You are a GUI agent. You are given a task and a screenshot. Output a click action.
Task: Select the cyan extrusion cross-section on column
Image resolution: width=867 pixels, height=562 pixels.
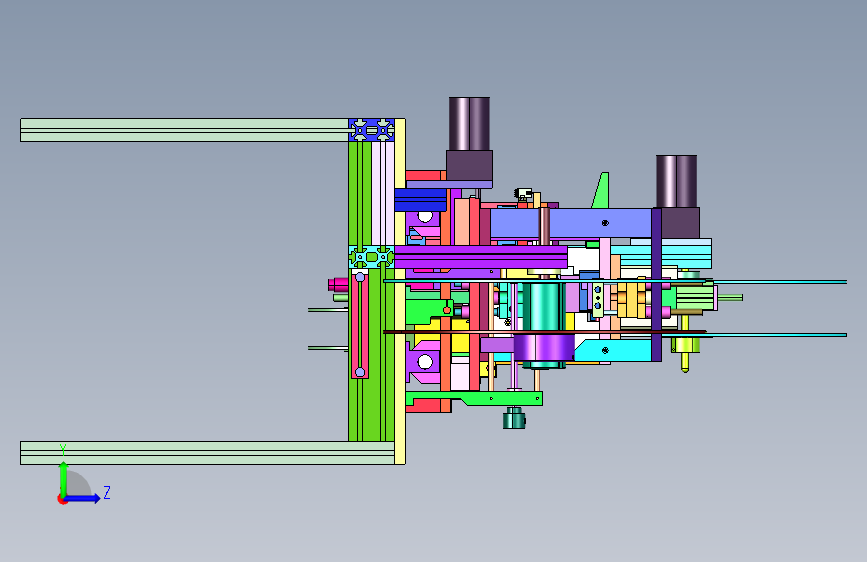(x=372, y=257)
